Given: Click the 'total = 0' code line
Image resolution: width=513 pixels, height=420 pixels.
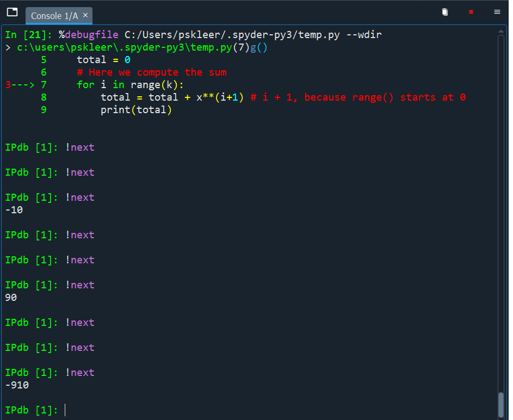Looking at the screenshot, I should click(x=103, y=60).
